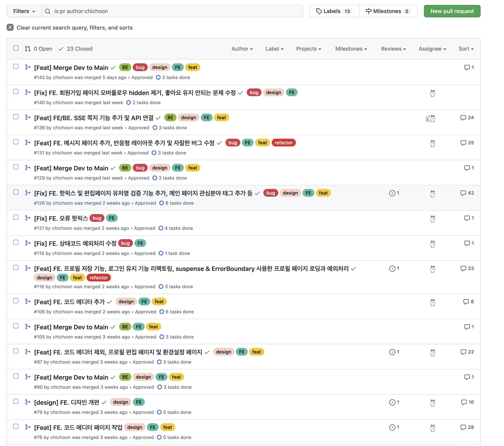Click the New pull request button

point(452,11)
